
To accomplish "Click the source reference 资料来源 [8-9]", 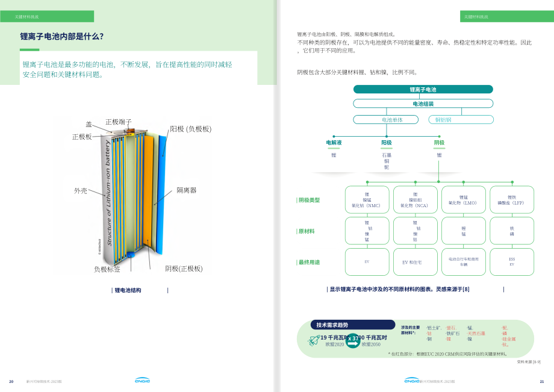I will [x=529, y=362].
